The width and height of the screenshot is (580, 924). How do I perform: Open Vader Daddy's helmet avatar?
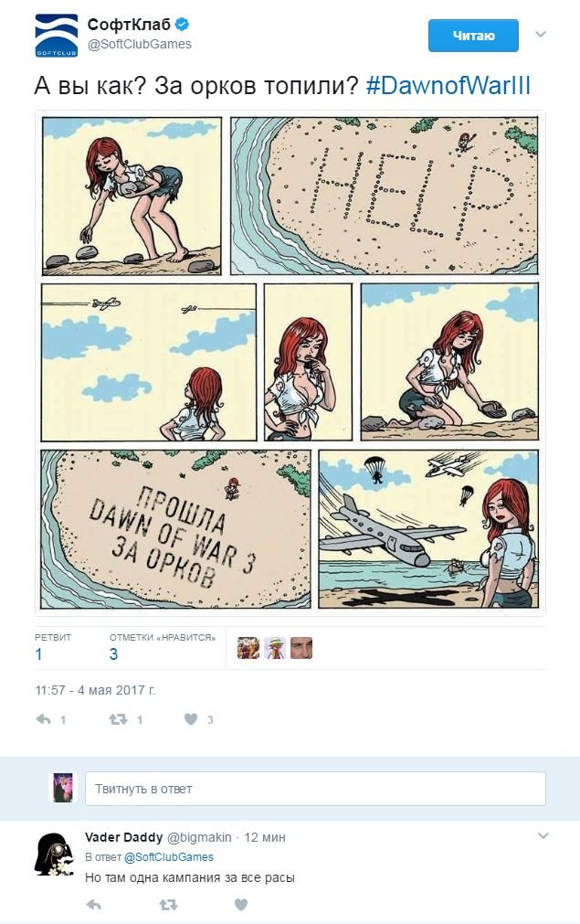point(55,854)
